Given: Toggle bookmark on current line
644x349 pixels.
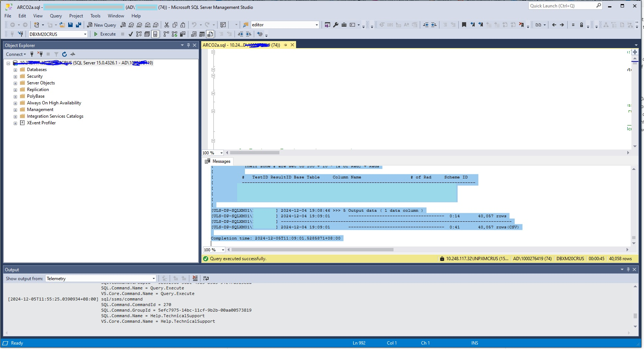Looking at the screenshot, I should tap(464, 25).
